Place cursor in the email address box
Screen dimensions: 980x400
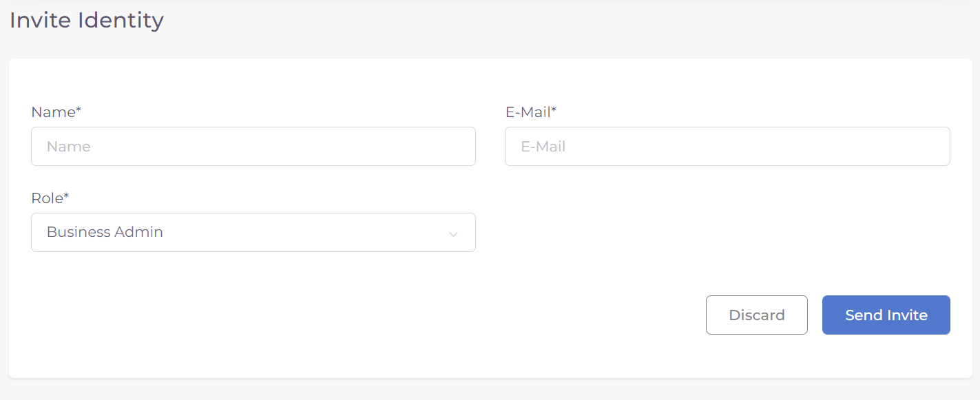[727, 146]
